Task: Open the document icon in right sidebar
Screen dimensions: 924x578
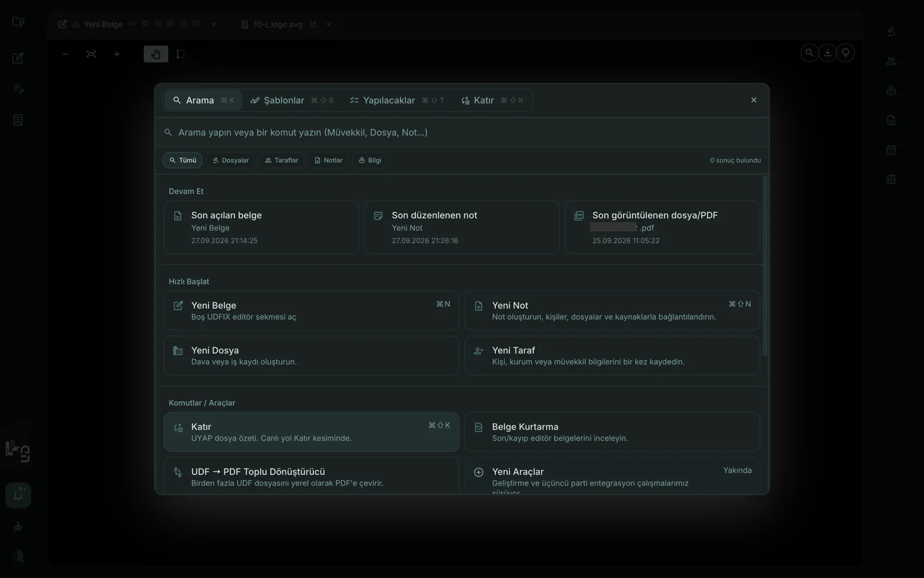Action: tap(891, 120)
